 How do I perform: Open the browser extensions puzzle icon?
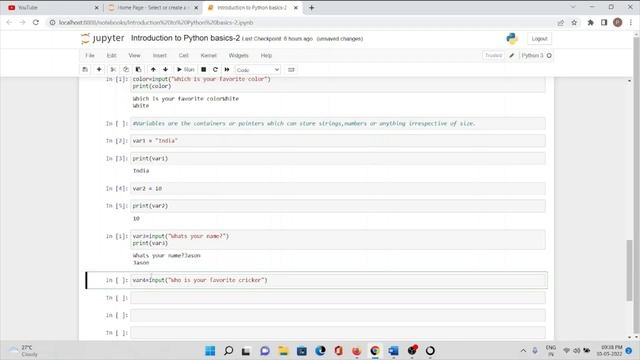click(590, 22)
